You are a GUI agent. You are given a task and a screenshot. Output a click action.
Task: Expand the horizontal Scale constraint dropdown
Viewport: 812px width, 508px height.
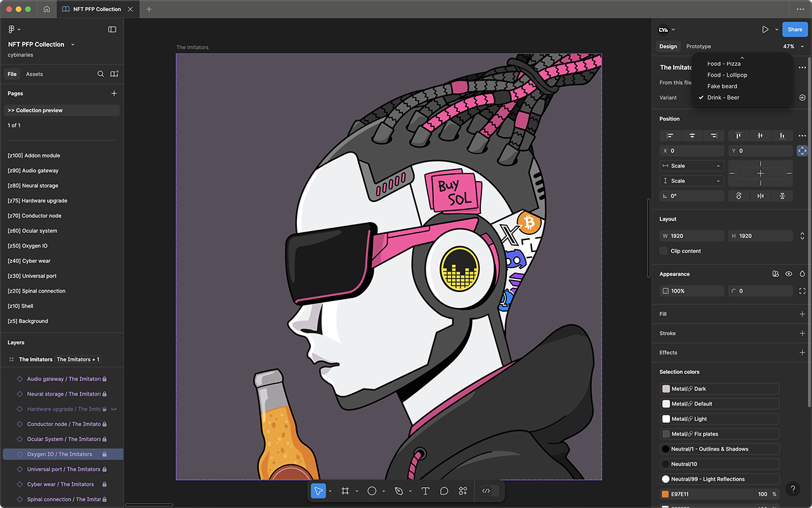tap(691, 166)
